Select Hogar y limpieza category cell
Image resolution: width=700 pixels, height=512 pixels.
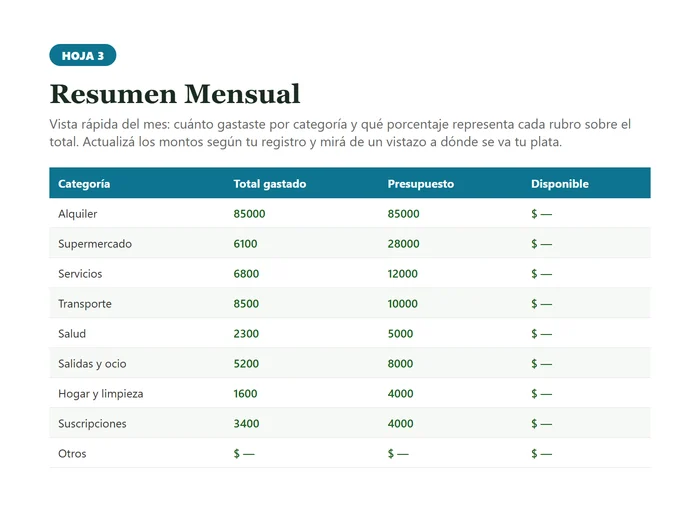click(x=100, y=394)
